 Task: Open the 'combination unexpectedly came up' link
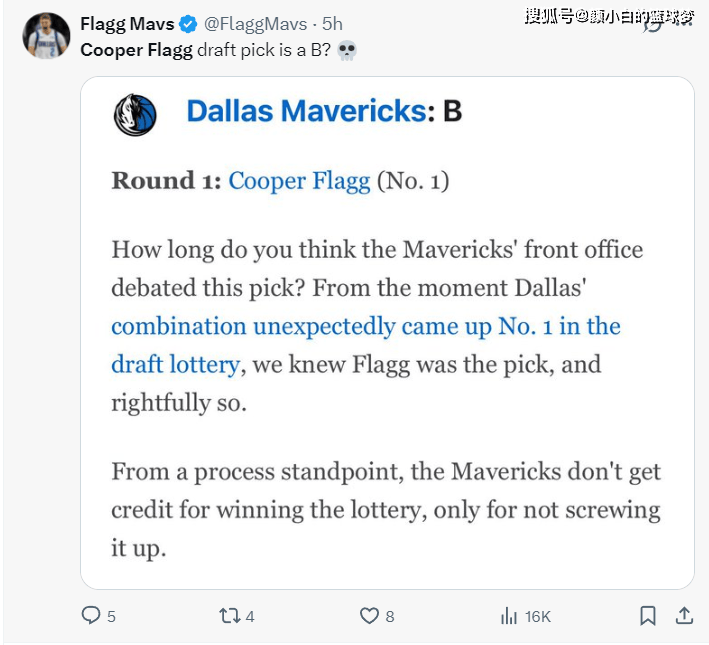[x=365, y=327]
